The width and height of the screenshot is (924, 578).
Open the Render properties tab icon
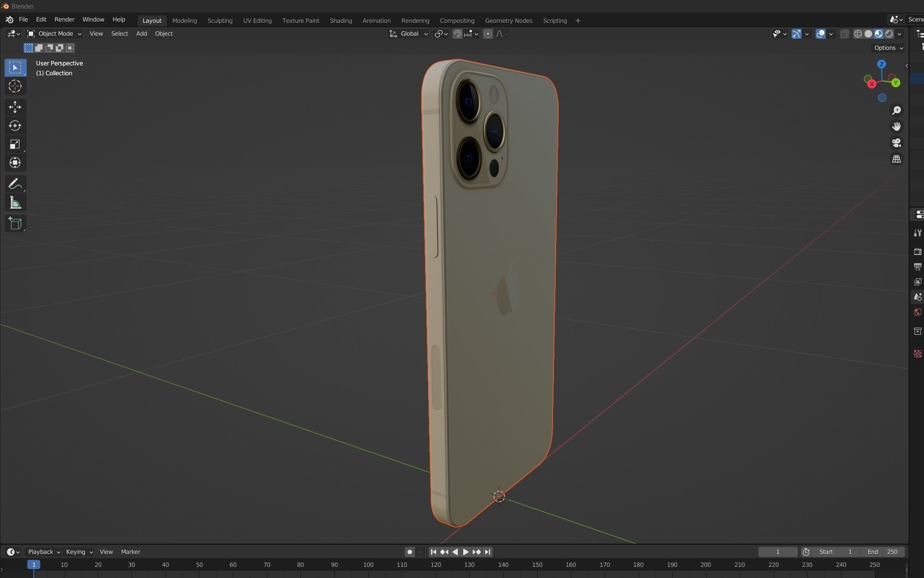tap(918, 252)
